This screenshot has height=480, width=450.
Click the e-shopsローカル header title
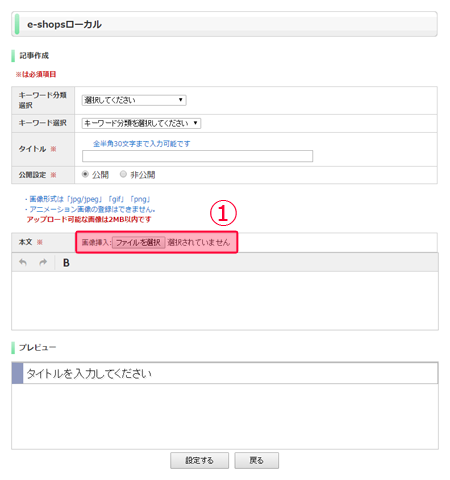tap(64, 24)
